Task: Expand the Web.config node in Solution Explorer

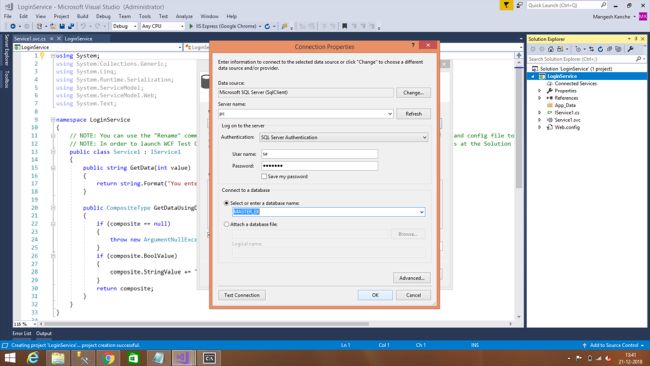Action: (x=540, y=128)
